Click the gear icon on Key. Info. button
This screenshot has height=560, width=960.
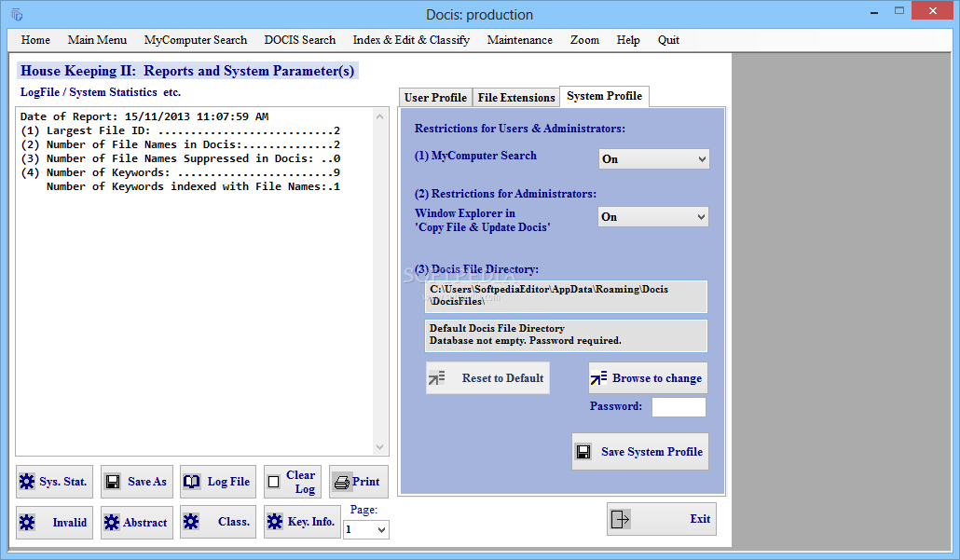275,522
